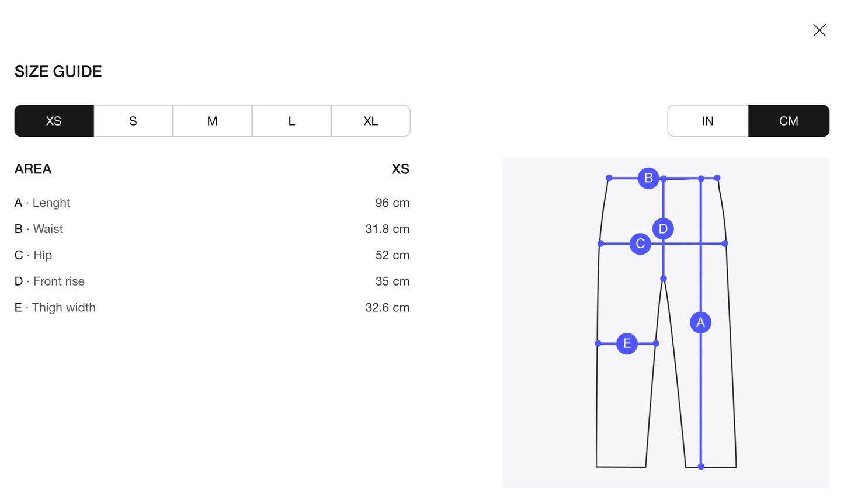Click the A · Lenght row label

tap(43, 203)
